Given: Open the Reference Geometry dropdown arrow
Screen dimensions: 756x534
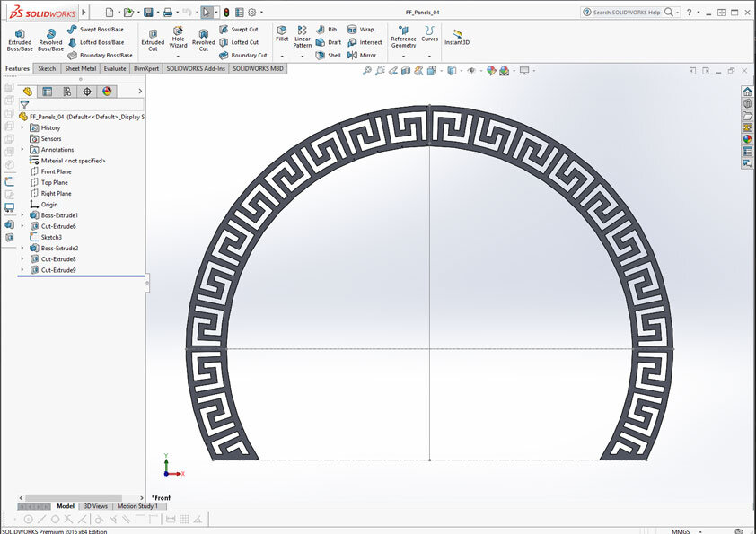Looking at the screenshot, I should tap(403, 56).
